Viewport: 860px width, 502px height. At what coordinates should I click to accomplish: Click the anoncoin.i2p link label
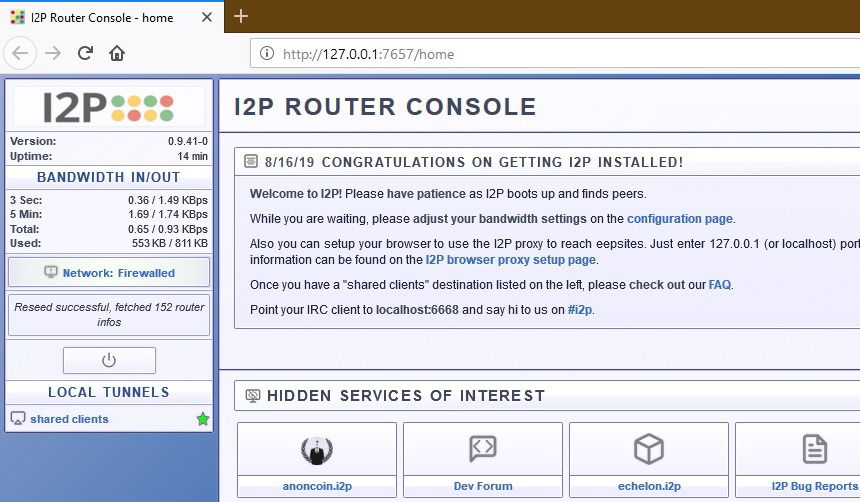coord(317,486)
